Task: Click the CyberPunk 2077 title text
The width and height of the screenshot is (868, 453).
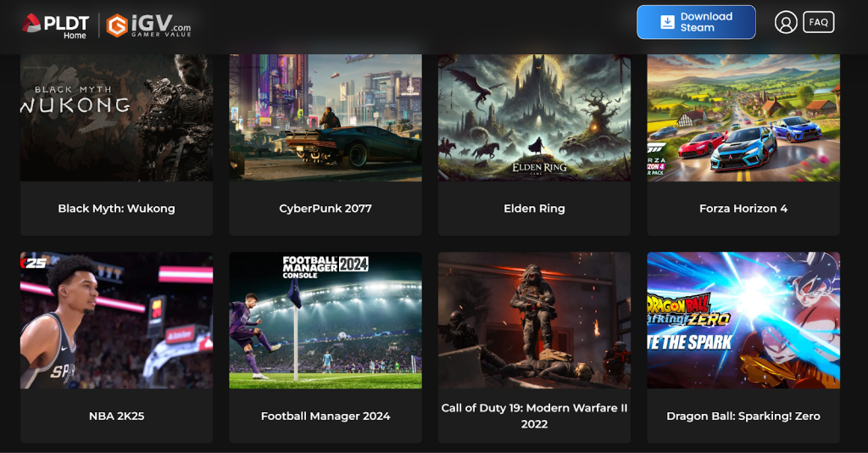Action: coord(325,209)
